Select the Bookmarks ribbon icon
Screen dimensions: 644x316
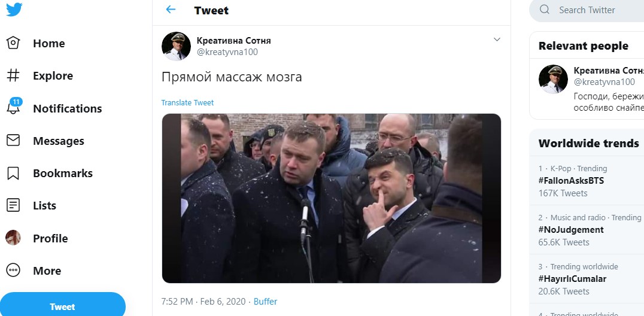(x=13, y=173)
